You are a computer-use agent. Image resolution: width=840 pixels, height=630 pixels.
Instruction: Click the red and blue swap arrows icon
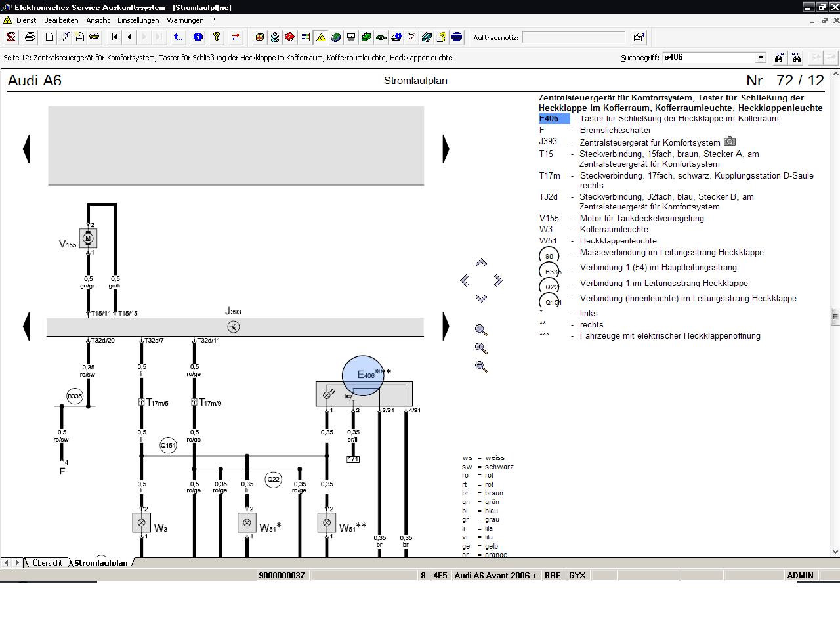tap(236, 37)
